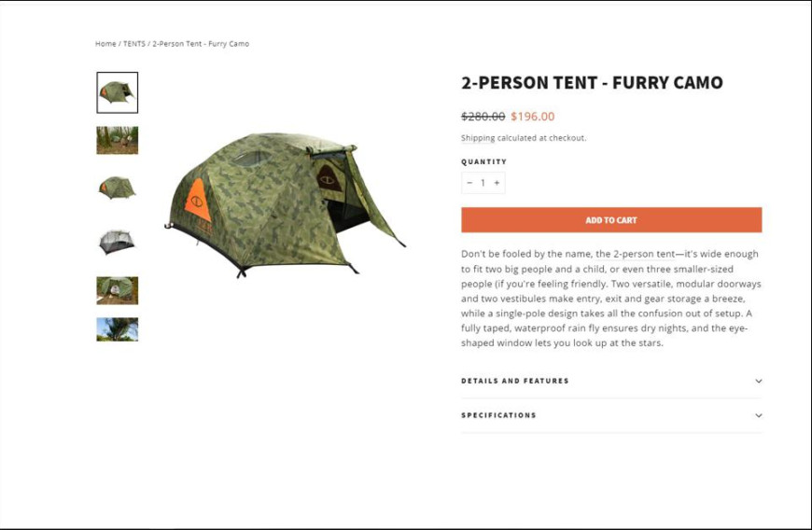Go to Home breadcrumb link
This screenshot has width=812, height=530.
[x=105, y=44]
